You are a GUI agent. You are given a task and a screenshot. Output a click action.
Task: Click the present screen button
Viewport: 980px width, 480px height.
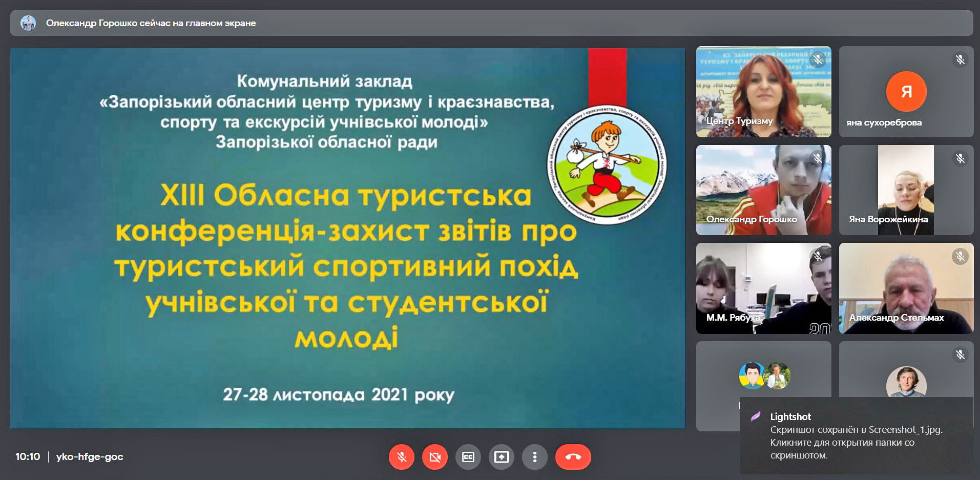501,457
